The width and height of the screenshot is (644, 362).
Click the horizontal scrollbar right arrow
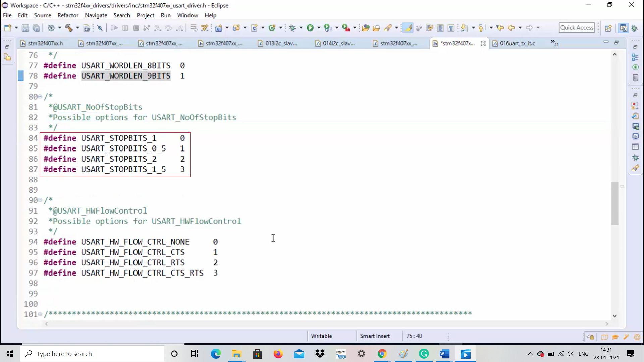[607, 324]
